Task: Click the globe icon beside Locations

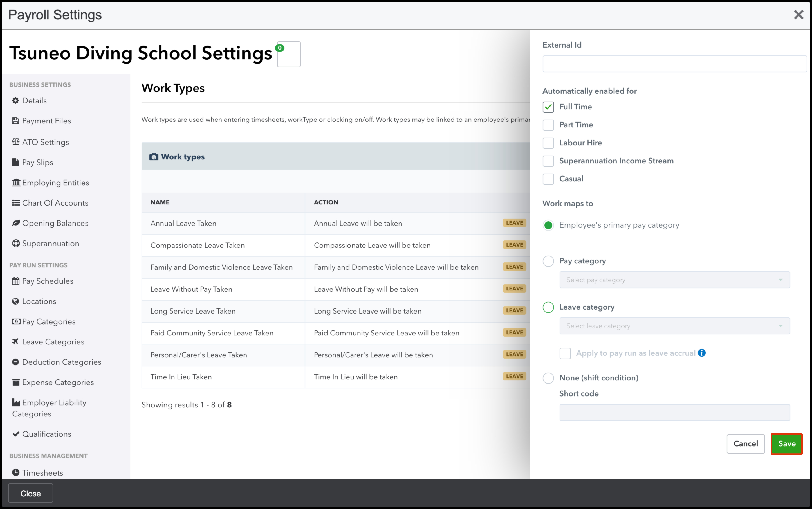Action: click(15, 301)
